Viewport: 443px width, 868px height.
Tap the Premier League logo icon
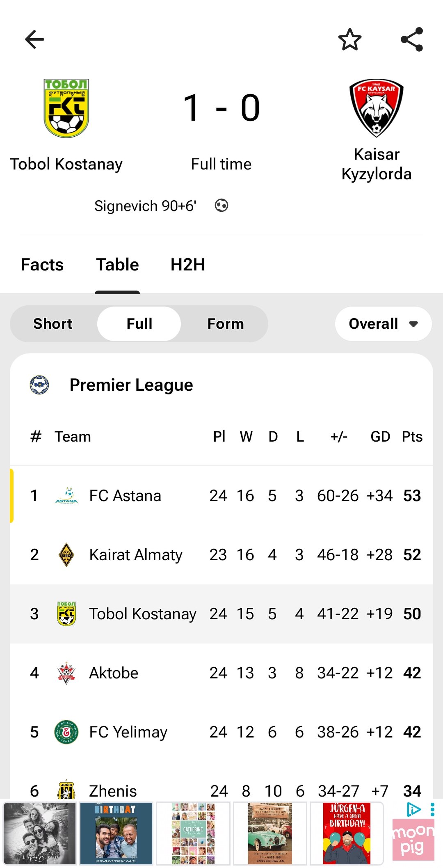39,385
